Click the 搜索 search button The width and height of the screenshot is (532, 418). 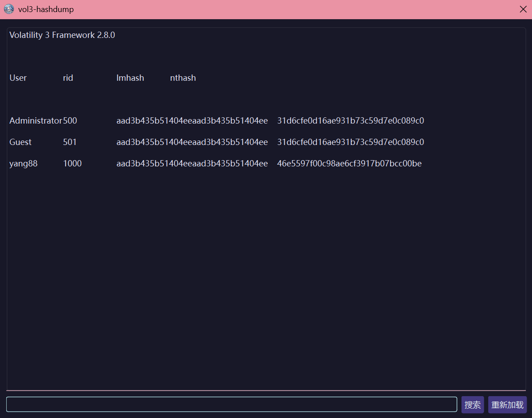click(472, 405)
